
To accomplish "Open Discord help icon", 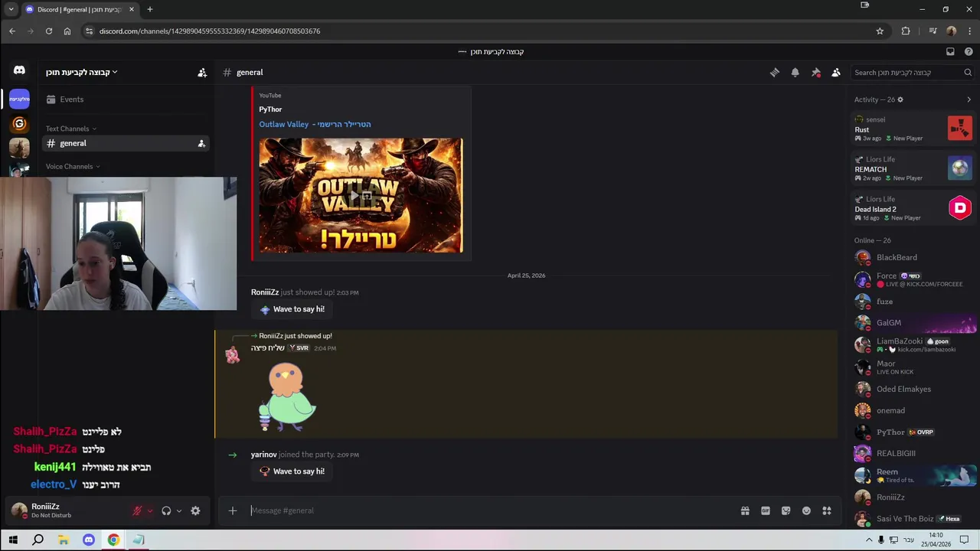I will [x=969, y=52].
